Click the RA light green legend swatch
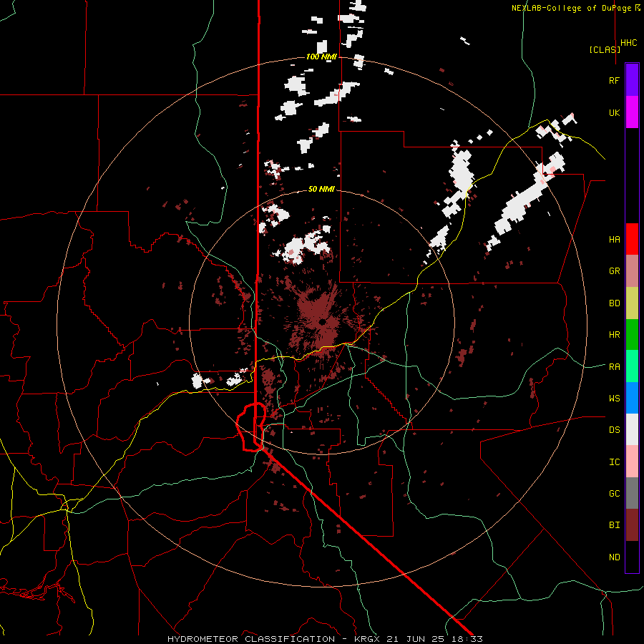The height and width of the screenshot is (644, 644). point(632,366)
